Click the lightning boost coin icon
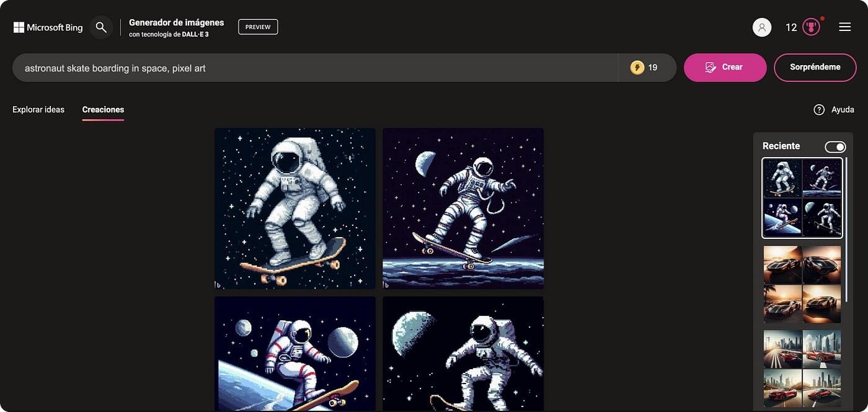The width and height of the screenshot is (868, 412). (637, 68)
